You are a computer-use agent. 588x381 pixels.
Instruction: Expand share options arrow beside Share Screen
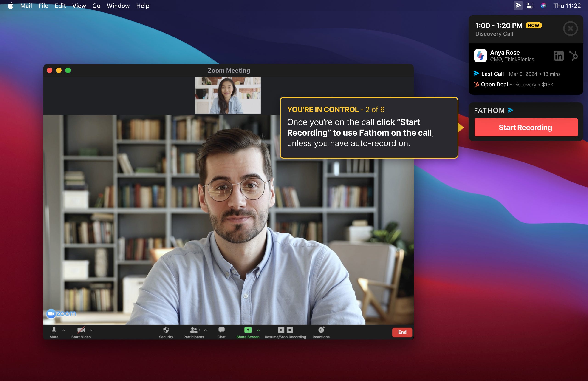(x=258, y=330)
